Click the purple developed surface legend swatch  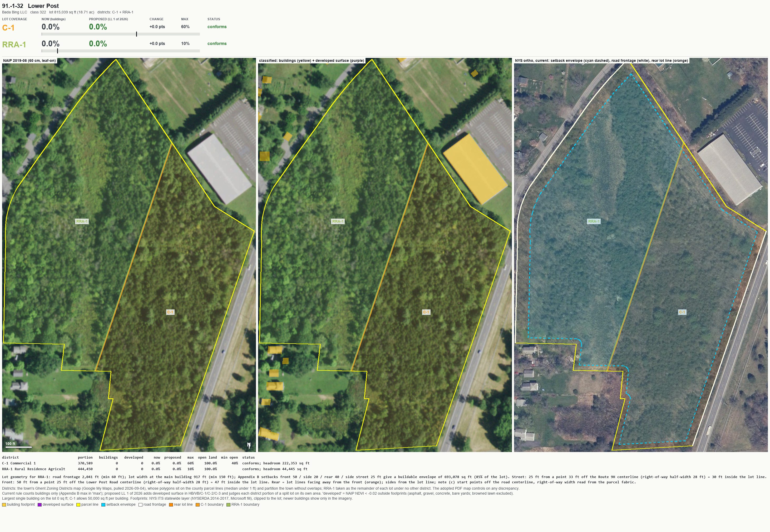coord(40,505)
